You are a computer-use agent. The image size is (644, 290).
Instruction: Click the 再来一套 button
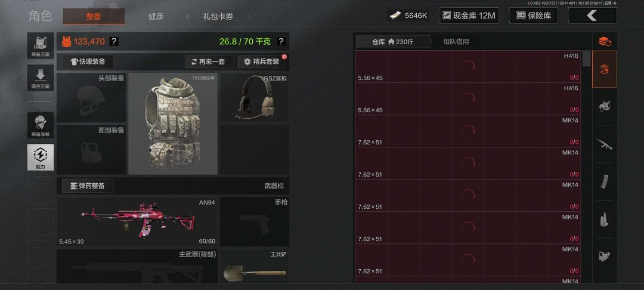[x=209, y=61]
